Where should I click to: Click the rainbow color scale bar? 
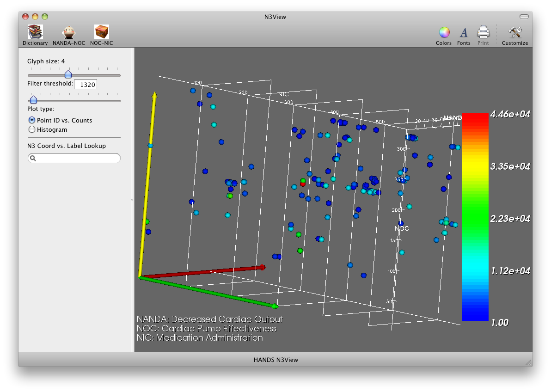point(475,217)
